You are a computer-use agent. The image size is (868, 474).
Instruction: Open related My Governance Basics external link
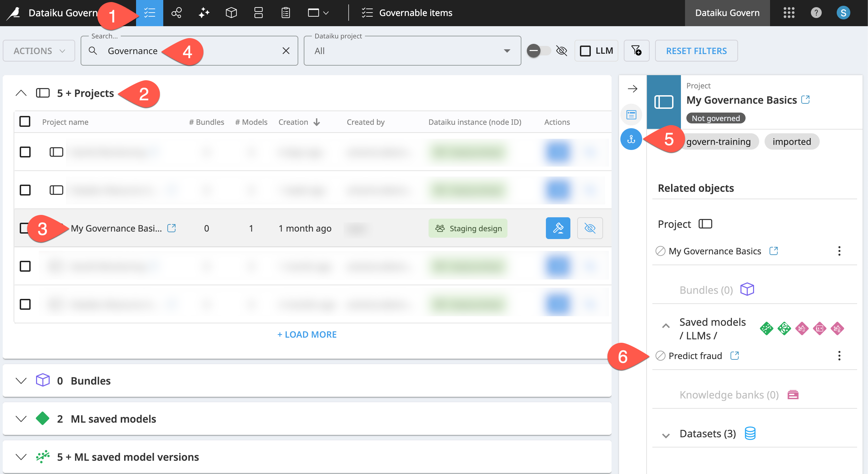point(774,251)
